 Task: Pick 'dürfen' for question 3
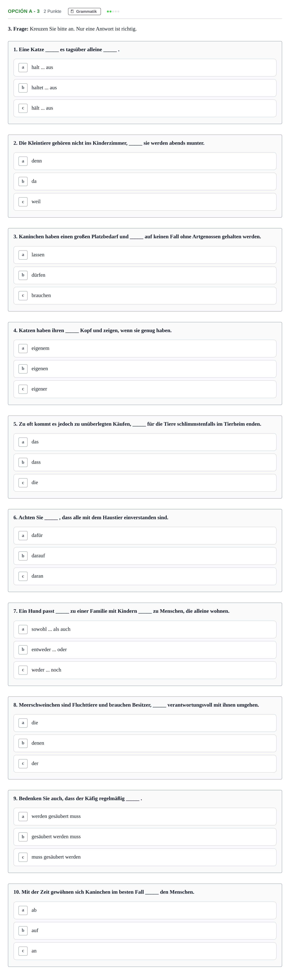coord(145,275)
